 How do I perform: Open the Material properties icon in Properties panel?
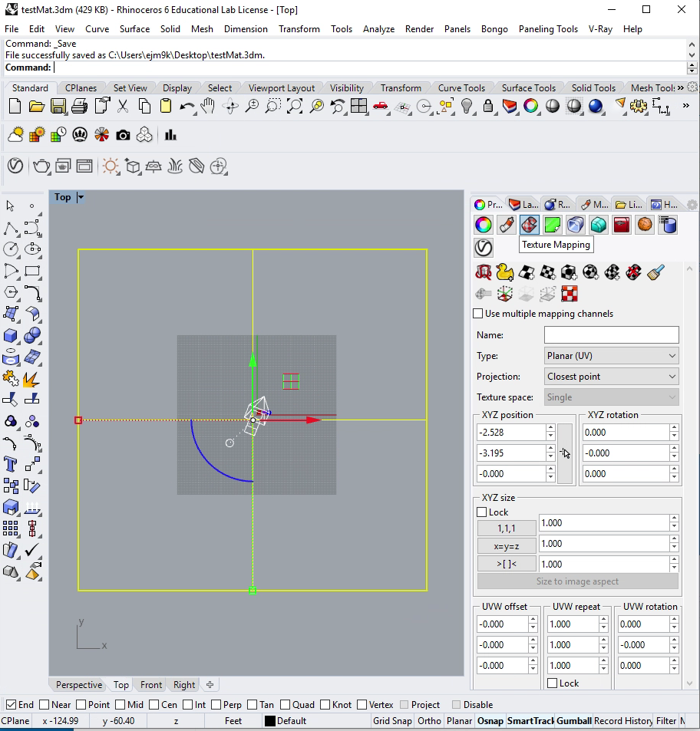(504, 225)
